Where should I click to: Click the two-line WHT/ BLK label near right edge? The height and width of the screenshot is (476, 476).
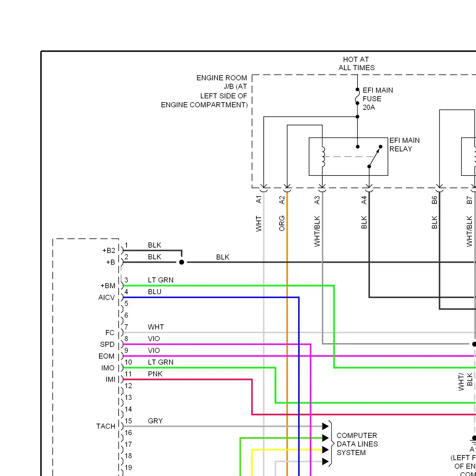[x=465, y=382]
